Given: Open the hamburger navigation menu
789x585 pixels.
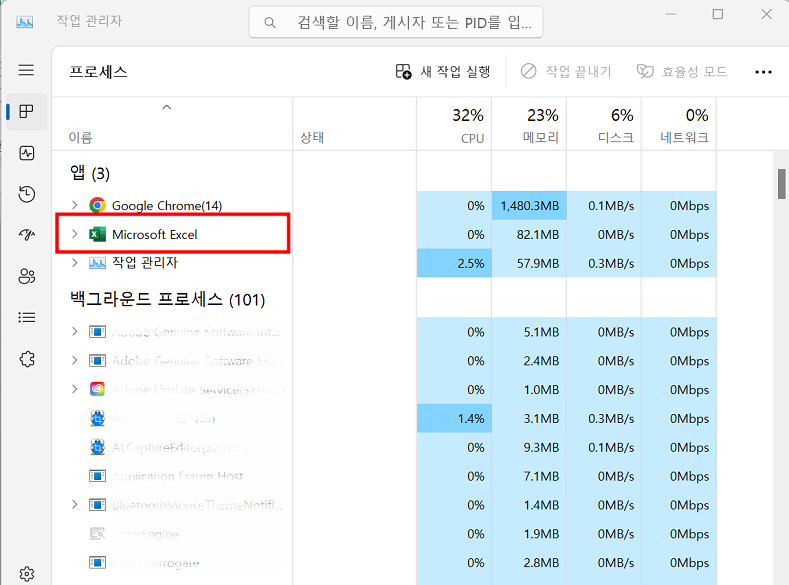Looking at the screenshot, I should (x=26, y=70).
